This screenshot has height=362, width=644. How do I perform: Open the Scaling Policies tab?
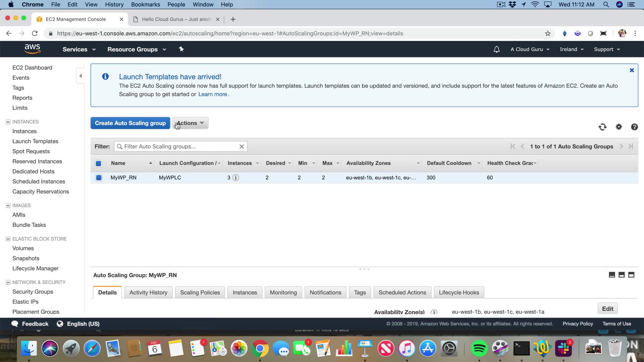point(200,292)
